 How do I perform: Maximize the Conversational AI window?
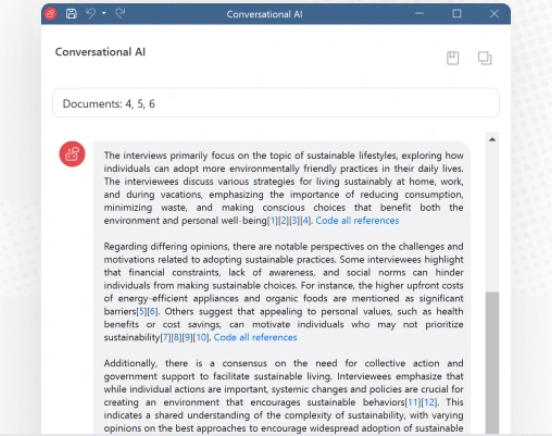click(x=457, y=14)
